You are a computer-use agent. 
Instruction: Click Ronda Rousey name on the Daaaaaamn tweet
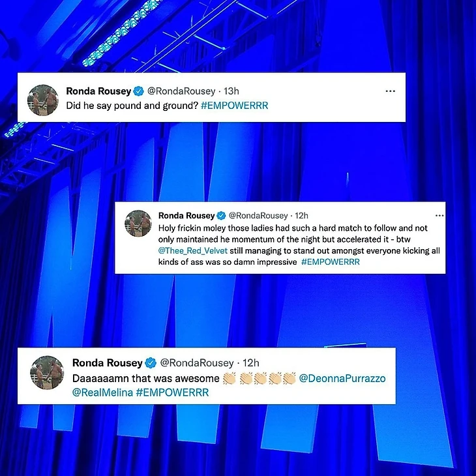(x=108, y=363)
